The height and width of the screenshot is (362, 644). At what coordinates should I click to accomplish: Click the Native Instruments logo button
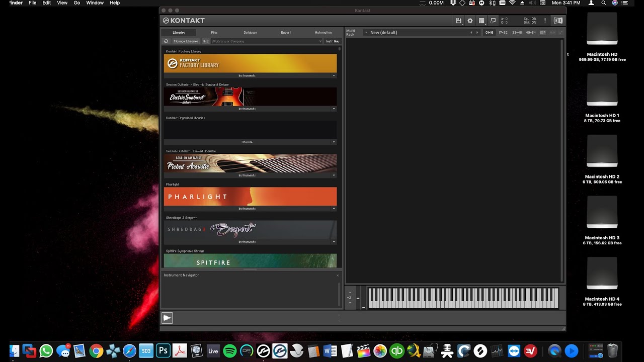point(558,21)
